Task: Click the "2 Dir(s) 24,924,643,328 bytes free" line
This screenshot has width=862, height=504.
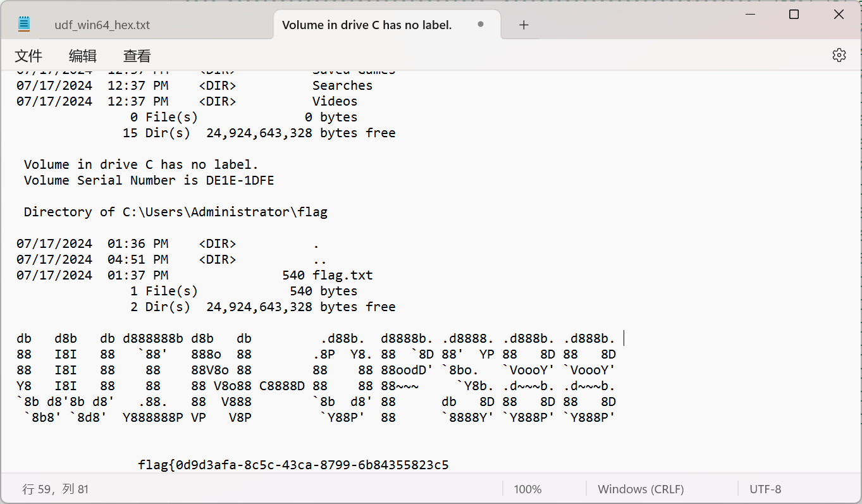Action: (x=263, y=307)
